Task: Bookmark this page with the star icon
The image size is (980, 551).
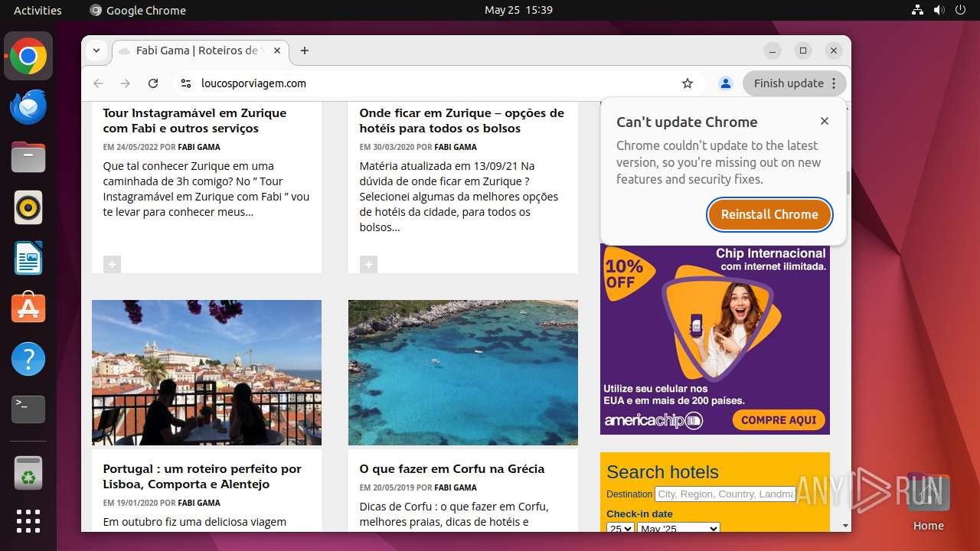Action: pyautogui.click(x=688, y=83)
